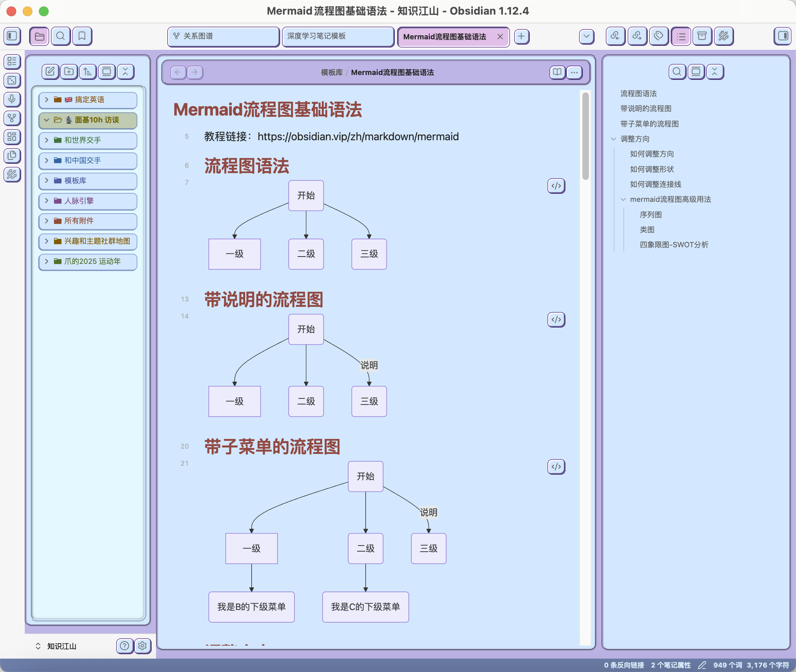Click edit code icon beside first flowchart
This screenshot has height=672, width=796.
(x=556, y=186)
